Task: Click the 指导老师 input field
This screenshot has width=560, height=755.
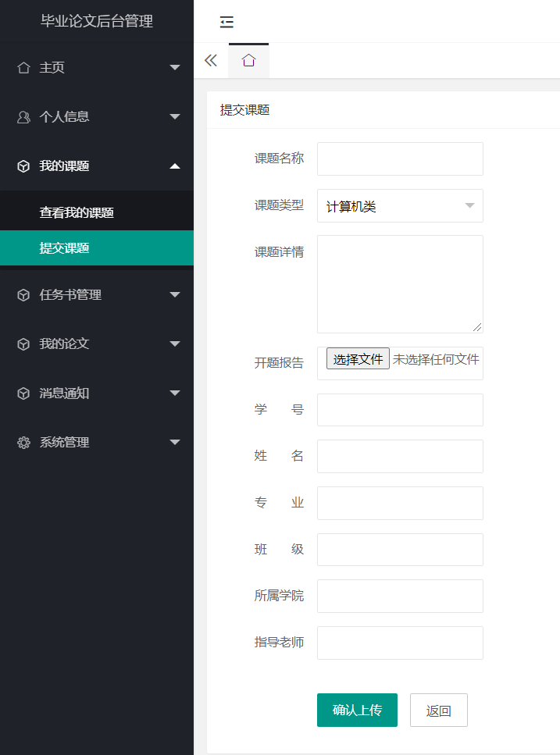Action: 400,643
